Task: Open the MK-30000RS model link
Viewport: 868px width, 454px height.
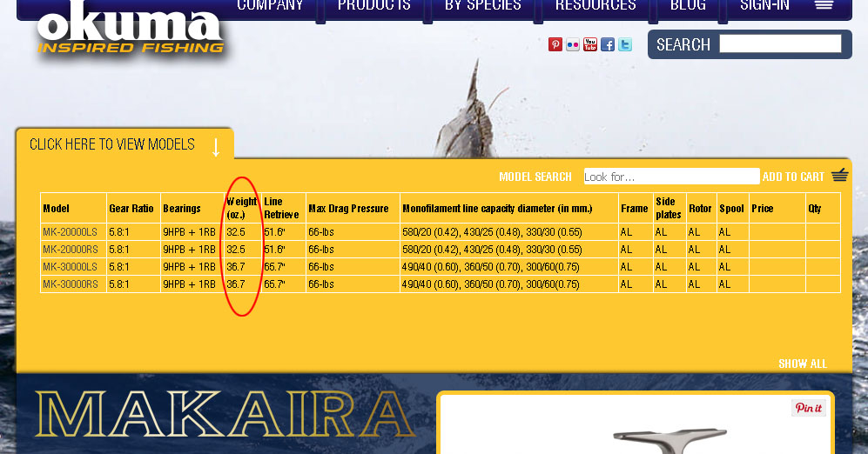Action: (x=70, y=284)
